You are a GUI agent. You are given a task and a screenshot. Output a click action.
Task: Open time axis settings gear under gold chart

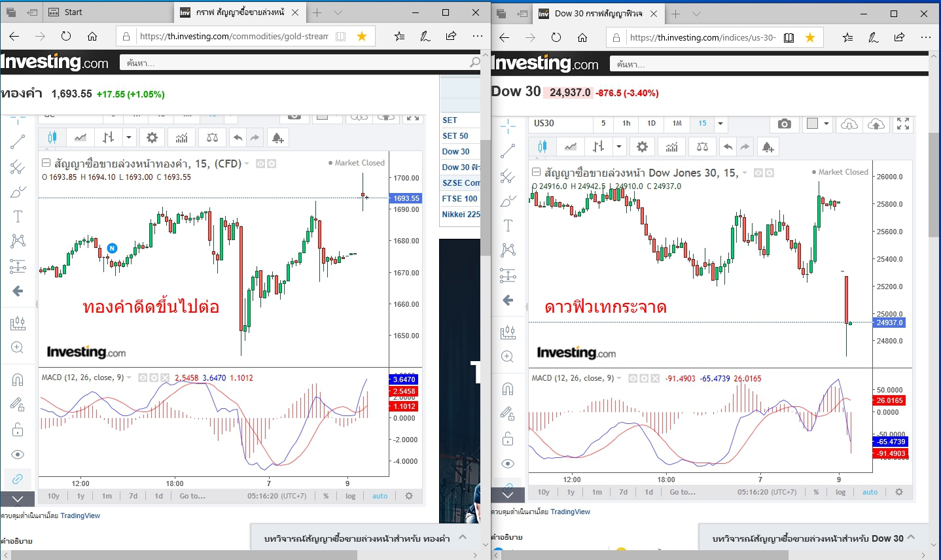coord(409,496)
